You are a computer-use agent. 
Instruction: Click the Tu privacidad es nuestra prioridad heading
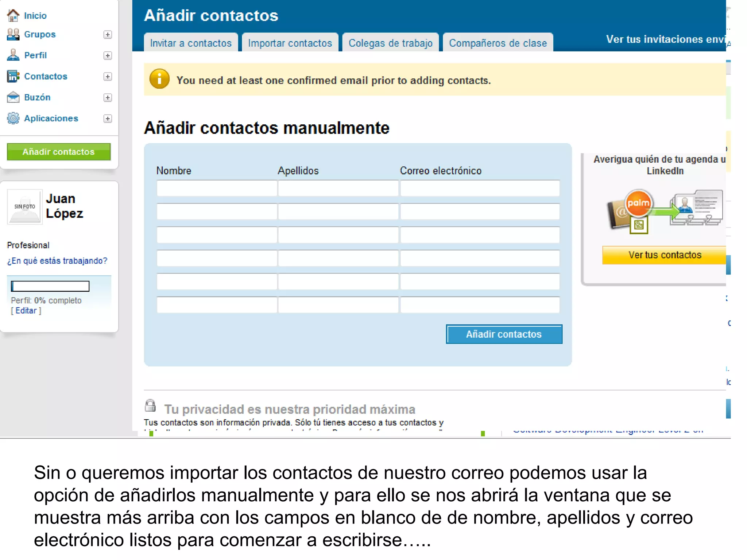coord(290,409)
